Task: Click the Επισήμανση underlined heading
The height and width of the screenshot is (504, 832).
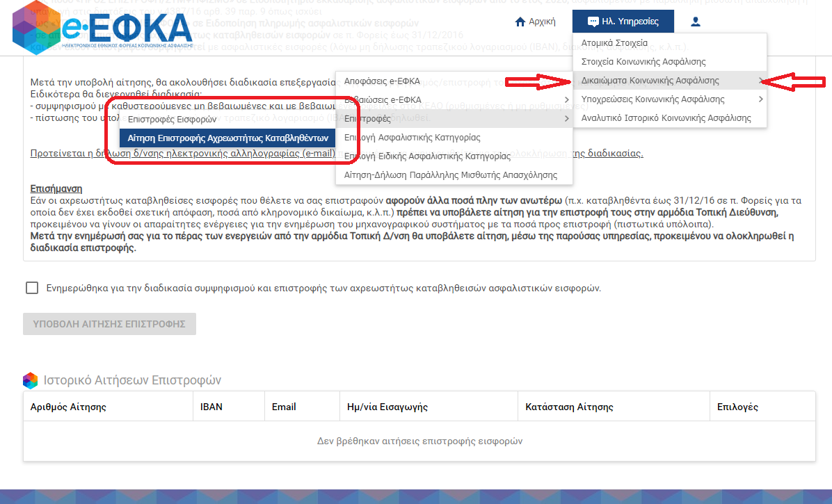Action: tap(56, 188)
